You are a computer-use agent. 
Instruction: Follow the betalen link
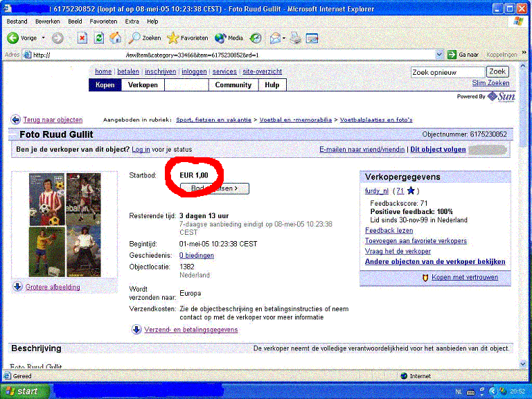(128, 71)
